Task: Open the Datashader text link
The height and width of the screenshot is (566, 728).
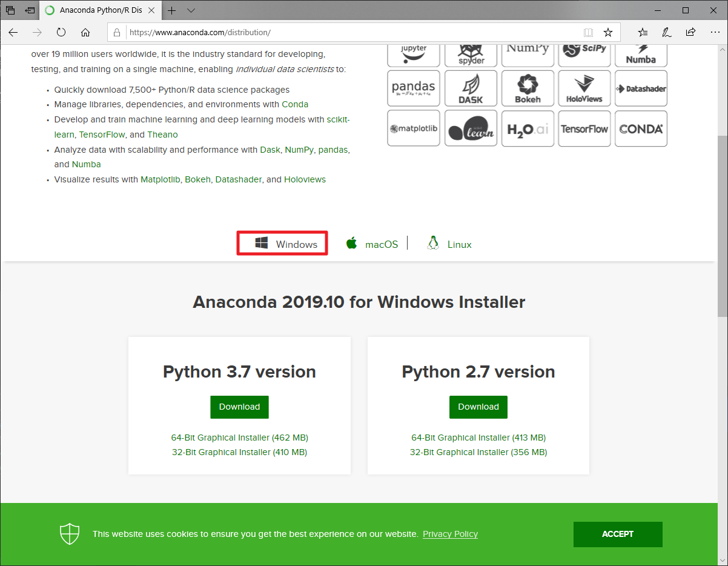Action: pos(239,179)
